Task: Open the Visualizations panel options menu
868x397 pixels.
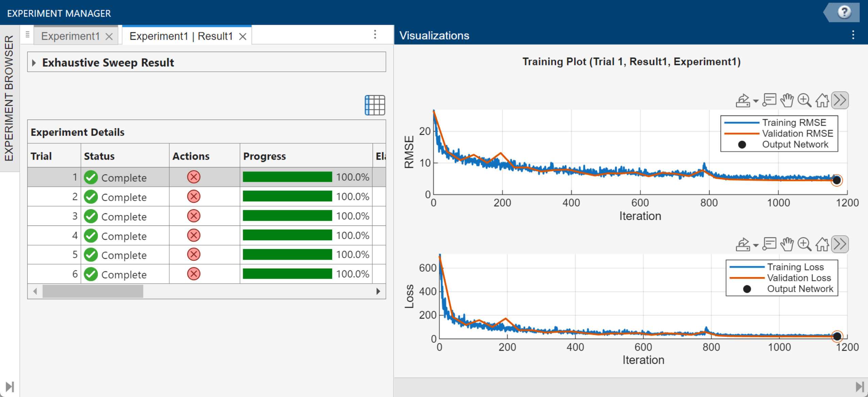Action: pyautogui.click(x=853, y=35)
